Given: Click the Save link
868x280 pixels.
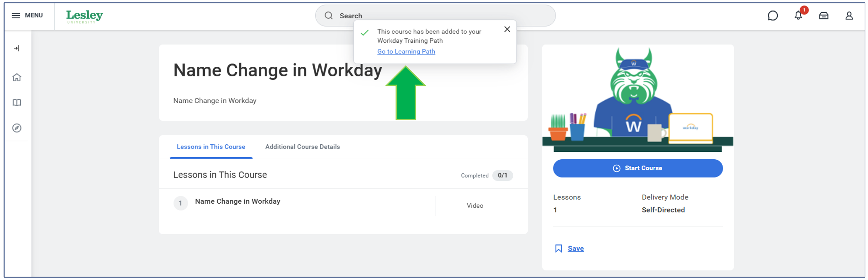Looking at the screenshot, I should (575, 248).
